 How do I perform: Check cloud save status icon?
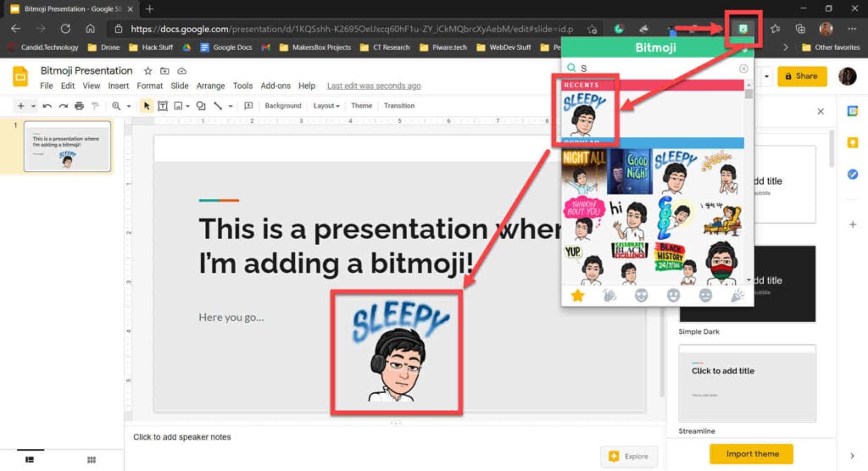[181, 71]
